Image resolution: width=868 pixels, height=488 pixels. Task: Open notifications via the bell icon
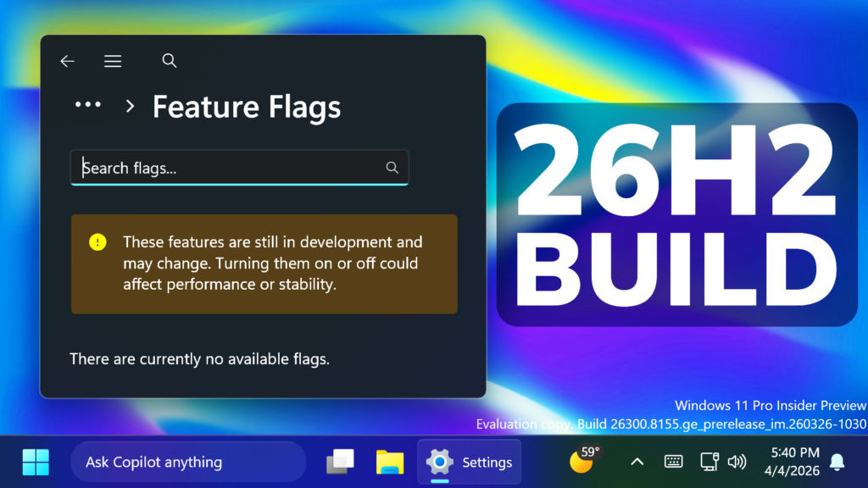coord(837,462)
